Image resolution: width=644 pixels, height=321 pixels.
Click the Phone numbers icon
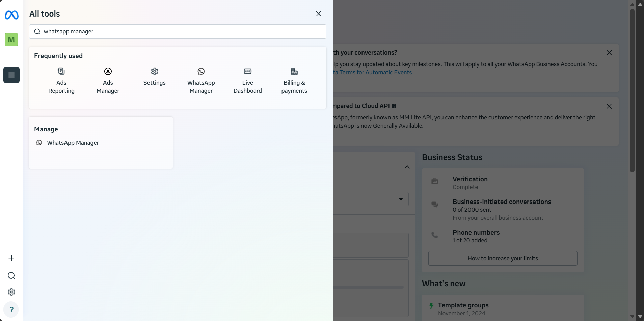pyautogui.click(x=435, y=235)
